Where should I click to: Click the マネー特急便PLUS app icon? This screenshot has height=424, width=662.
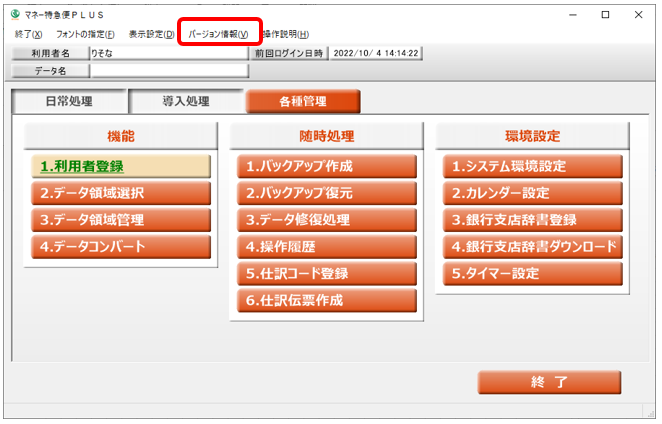16,14
